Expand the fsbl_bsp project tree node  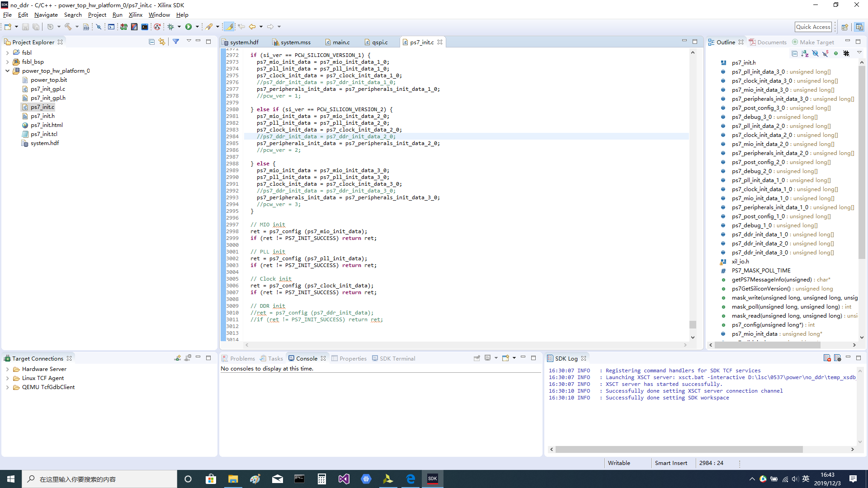coord(7,62)
